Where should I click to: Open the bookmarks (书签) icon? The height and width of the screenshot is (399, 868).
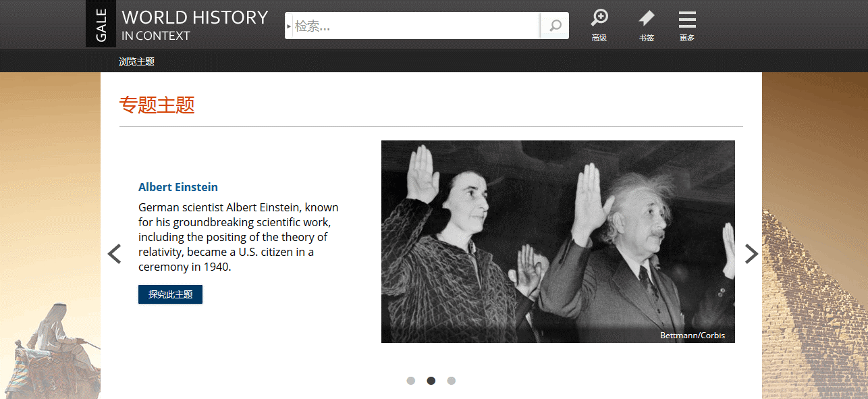[647, 26]
